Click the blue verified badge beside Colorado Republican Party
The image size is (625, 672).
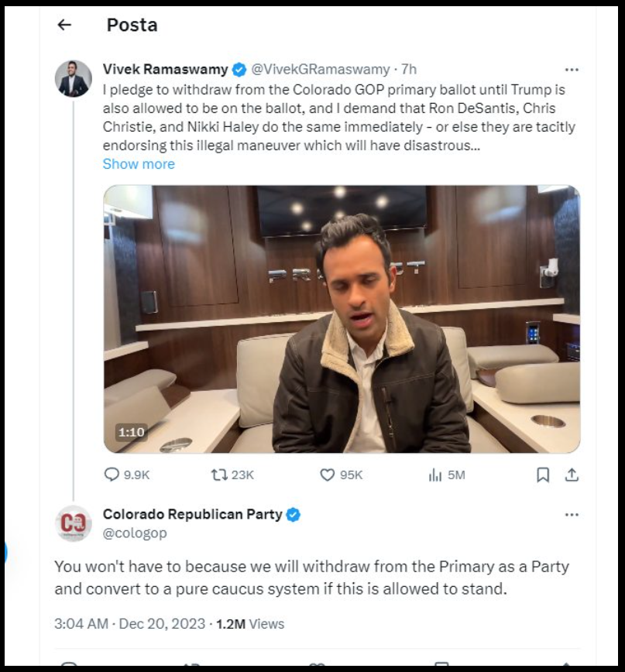point(294,515)
